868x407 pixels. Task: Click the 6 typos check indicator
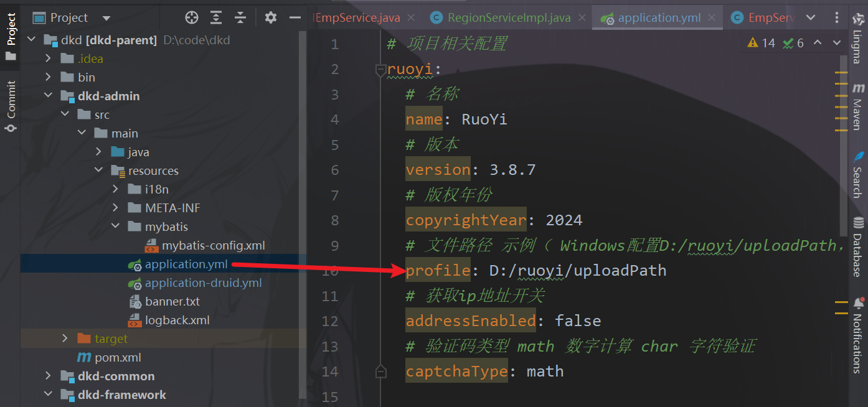click(x=793, y=43)
